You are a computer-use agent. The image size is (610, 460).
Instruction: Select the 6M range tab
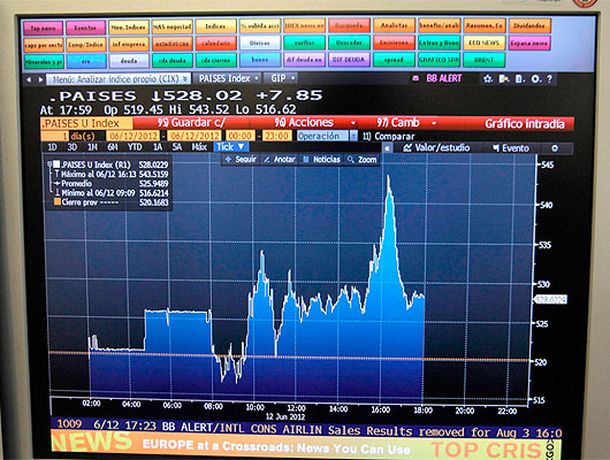click(x=112, y=147)
